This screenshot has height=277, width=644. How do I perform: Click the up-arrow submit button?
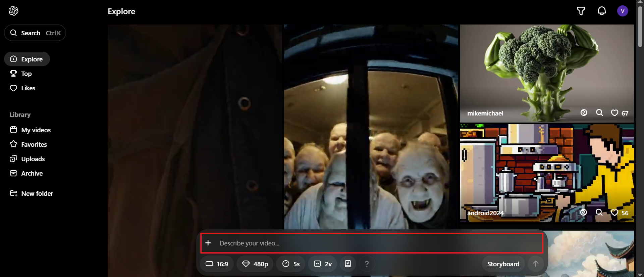pyautogui.click(x=536, y=264)
